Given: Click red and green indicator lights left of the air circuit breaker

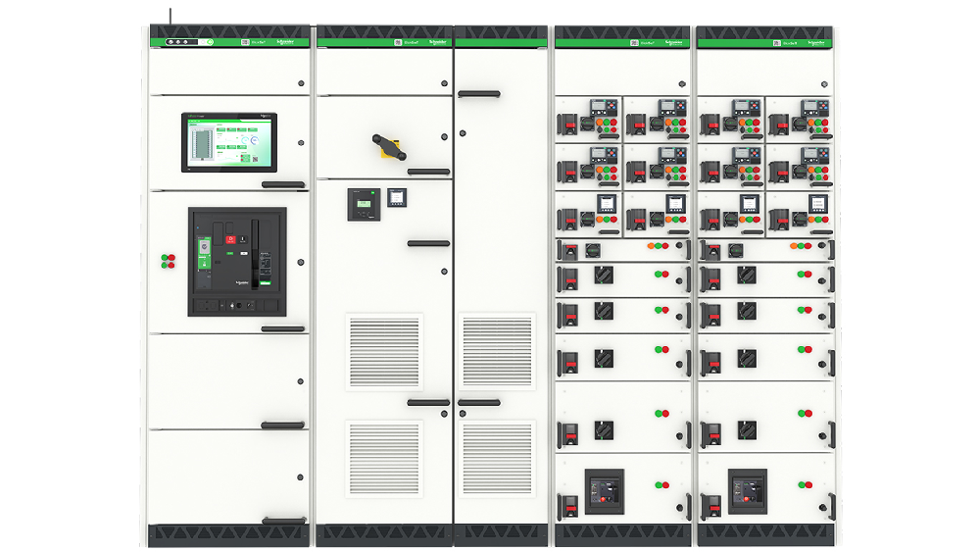Looking at the screenshot, I should tap(169, 260).
